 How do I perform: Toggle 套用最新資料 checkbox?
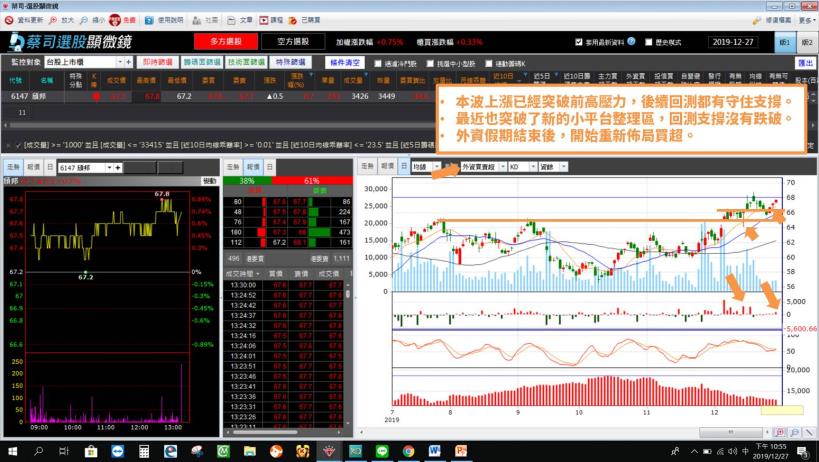click(578, 42)
